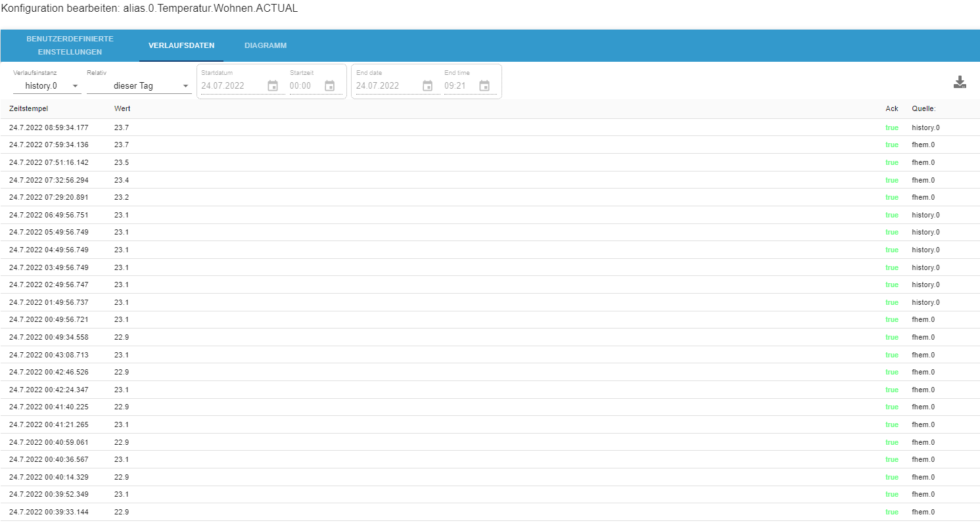Select row with timestamp 00:41:40.225
Viewport: 980px width, 523px height.
pyautogui.click(x=490, y=407)
